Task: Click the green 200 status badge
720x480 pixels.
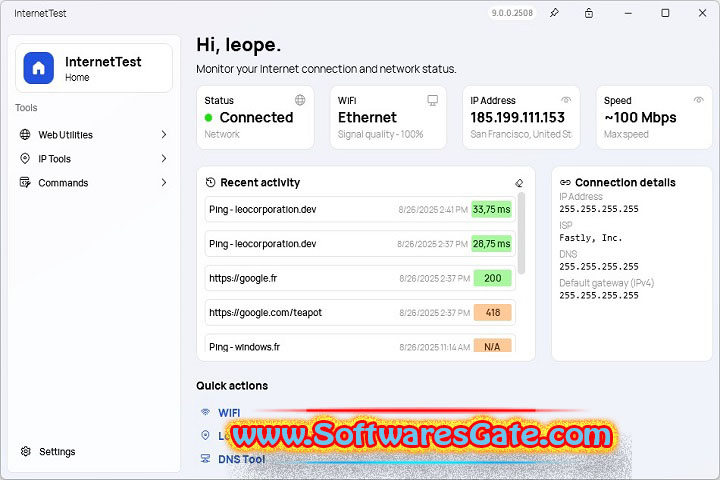Action: click(492, 278)
